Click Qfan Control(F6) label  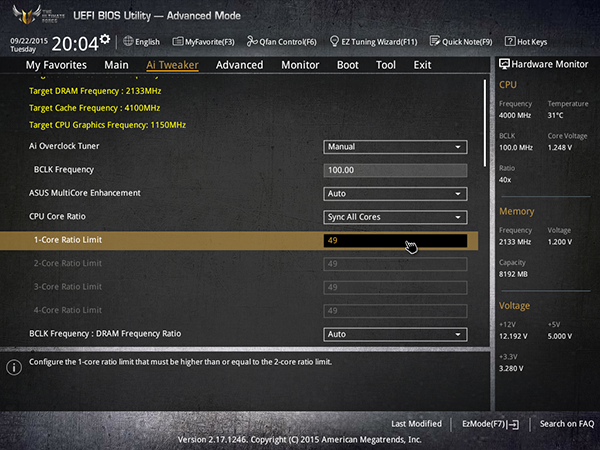point(288,42)
